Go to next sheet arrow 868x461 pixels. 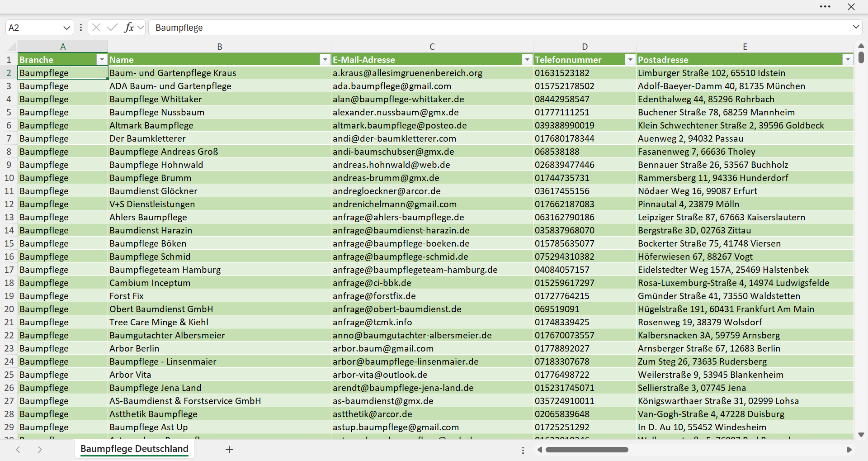click(40, 449)
